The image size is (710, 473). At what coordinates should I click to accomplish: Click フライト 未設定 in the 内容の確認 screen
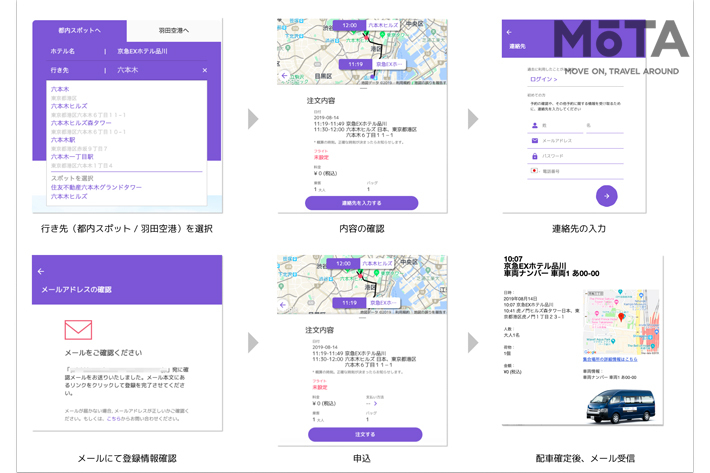point(321,154)
